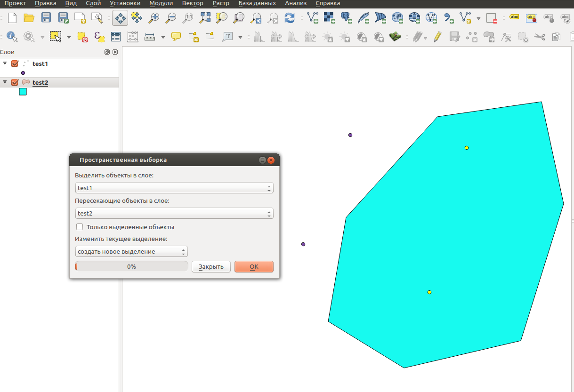
Task: Click the Zoom to Selection icon
Action: pos(222,18)
